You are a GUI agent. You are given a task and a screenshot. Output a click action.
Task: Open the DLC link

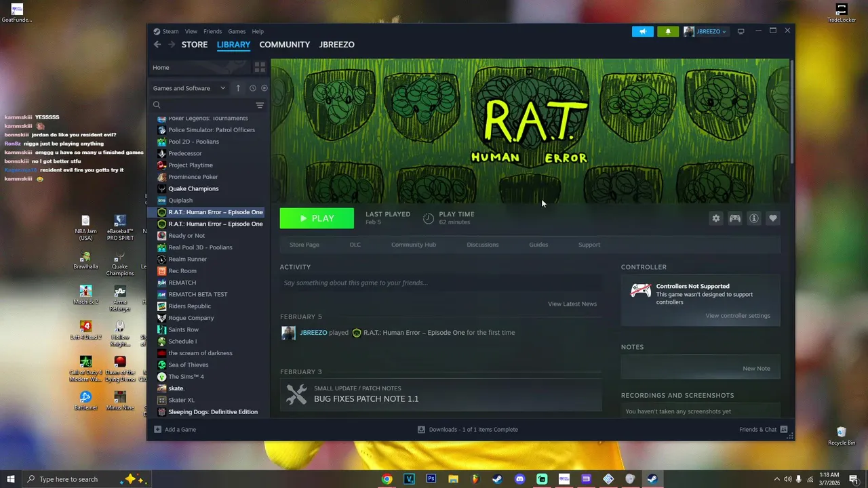355,245
